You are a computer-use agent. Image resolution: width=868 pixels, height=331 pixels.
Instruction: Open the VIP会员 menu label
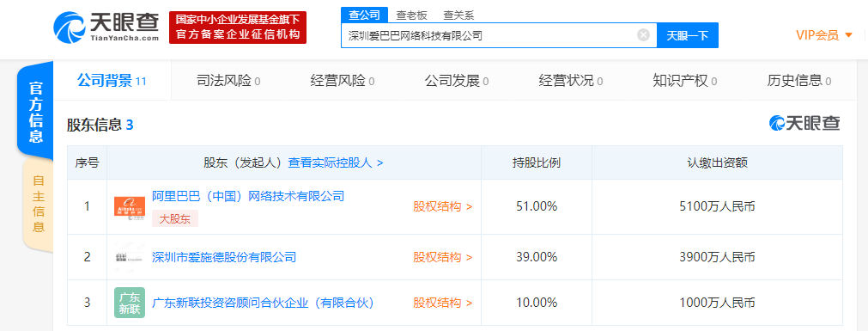coord(817,35)
